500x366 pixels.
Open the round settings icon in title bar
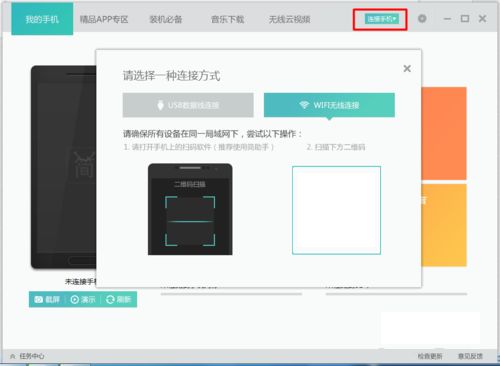coord(422,19)
